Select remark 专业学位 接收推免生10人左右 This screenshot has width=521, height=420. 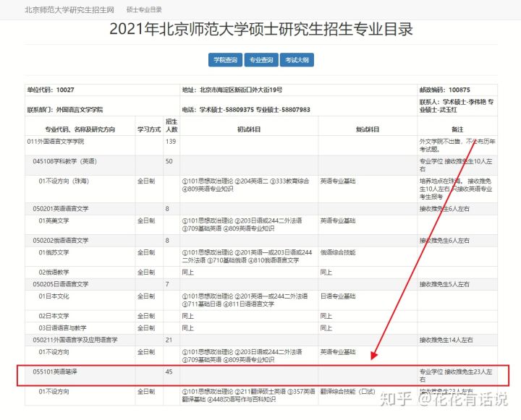[456, 166]
